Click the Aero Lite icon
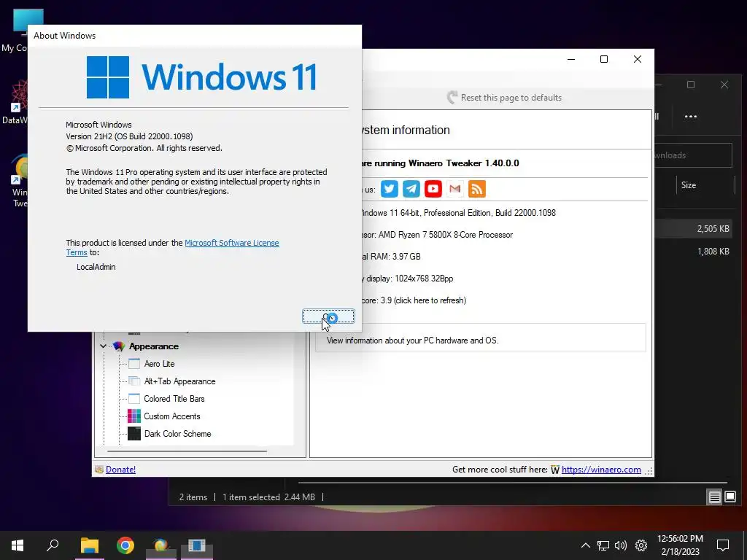The image size is (747, 560). click(x=134, y=364)
